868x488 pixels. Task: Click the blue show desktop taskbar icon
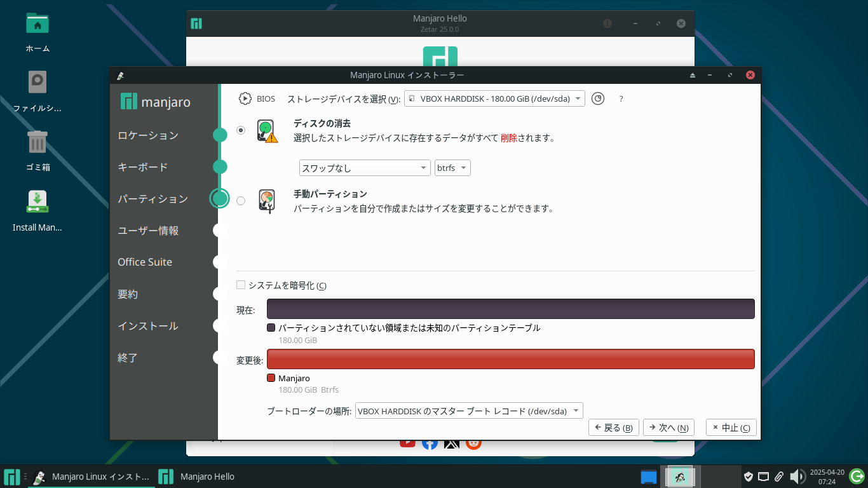(649, 477)
